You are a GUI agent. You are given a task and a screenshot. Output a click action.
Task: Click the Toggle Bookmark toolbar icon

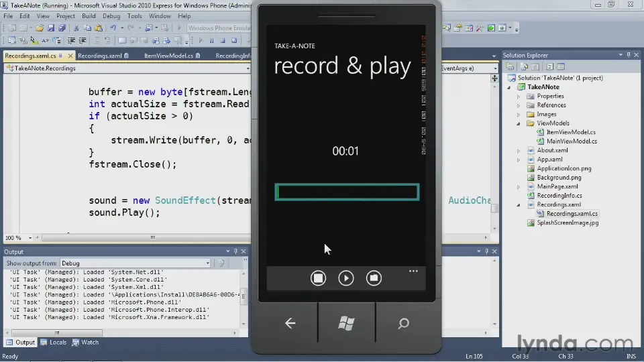click(122, 40)
